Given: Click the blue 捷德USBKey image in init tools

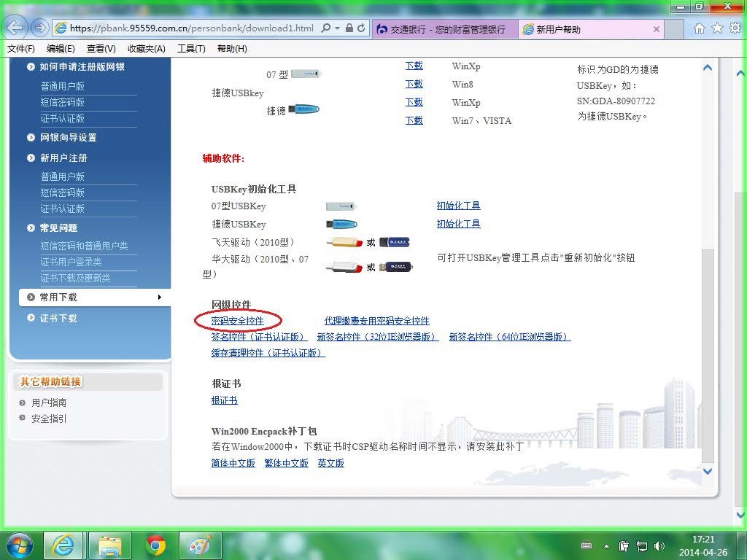Looking at the screenshot, I should [341, 225].
